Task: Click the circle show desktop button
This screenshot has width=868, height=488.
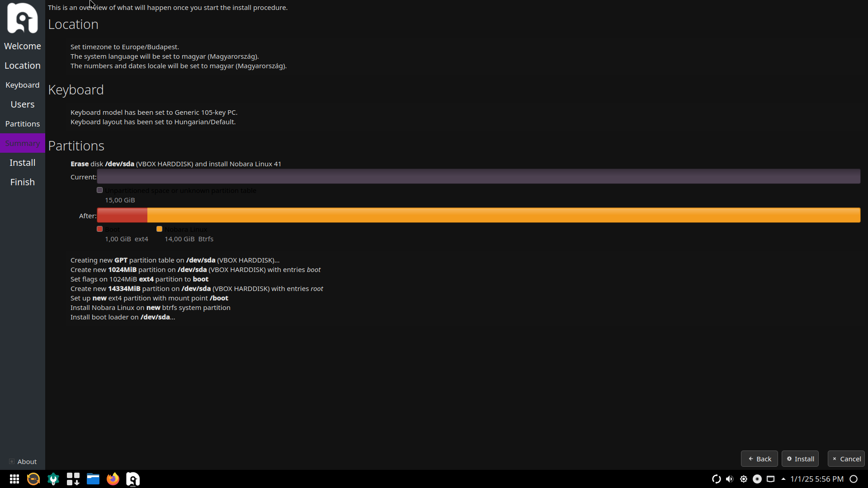Action: [x=854, y=479]
